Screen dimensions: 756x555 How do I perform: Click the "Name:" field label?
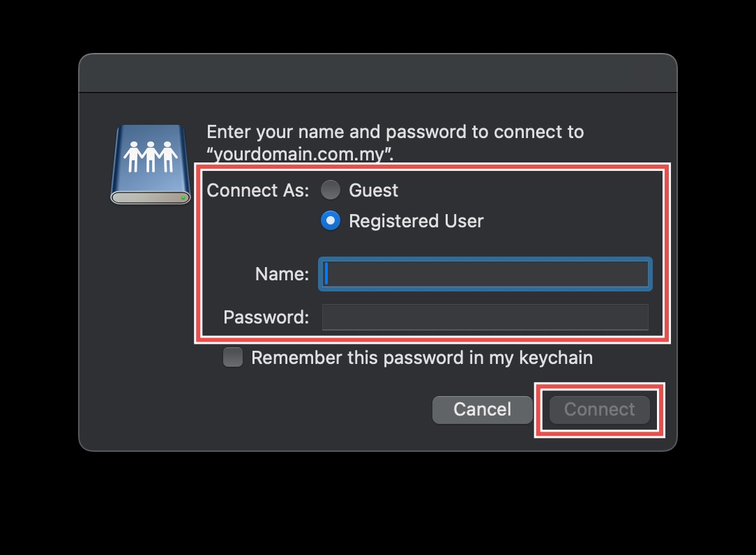click(282, 275)
